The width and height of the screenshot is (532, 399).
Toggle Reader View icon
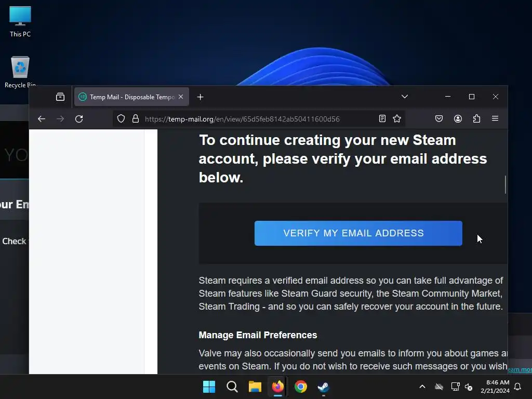coord(382,118)
